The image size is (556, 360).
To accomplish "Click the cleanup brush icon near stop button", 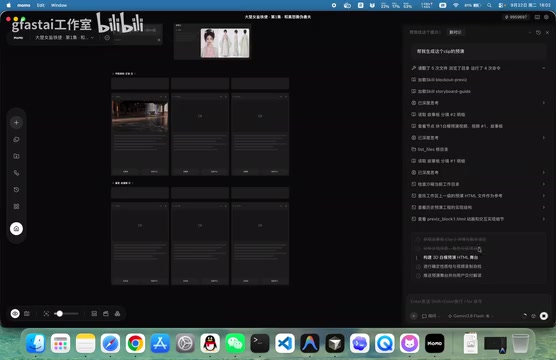I will coord(524,316).
